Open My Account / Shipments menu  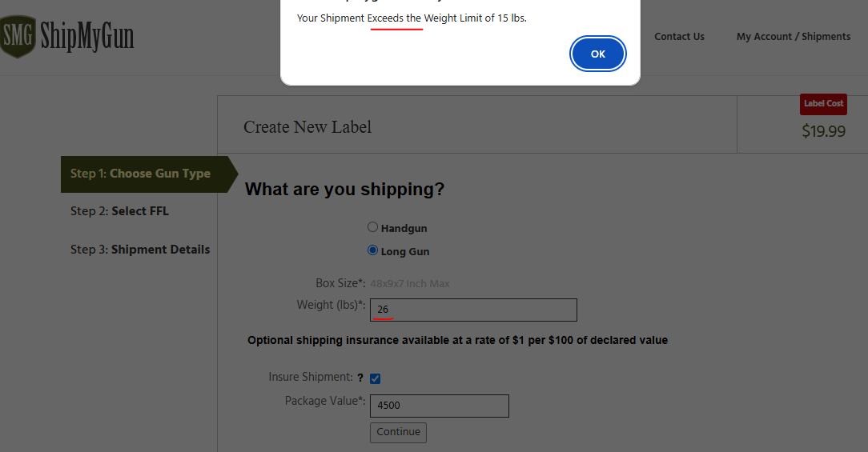[x=793, y=37]
